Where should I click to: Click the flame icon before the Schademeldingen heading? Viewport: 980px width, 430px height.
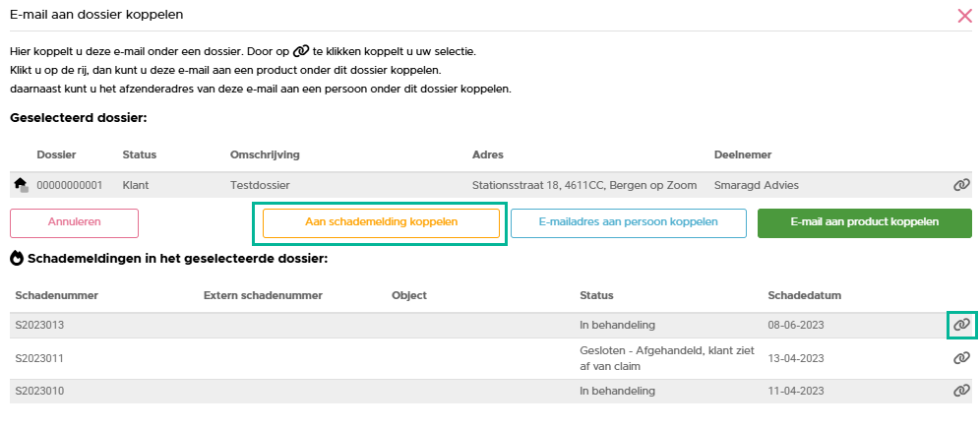click(17, 258)
